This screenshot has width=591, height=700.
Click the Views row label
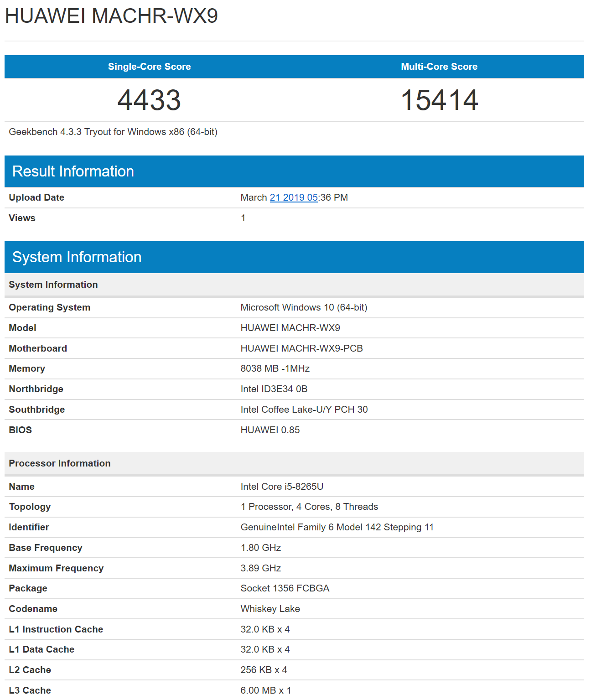22,218
